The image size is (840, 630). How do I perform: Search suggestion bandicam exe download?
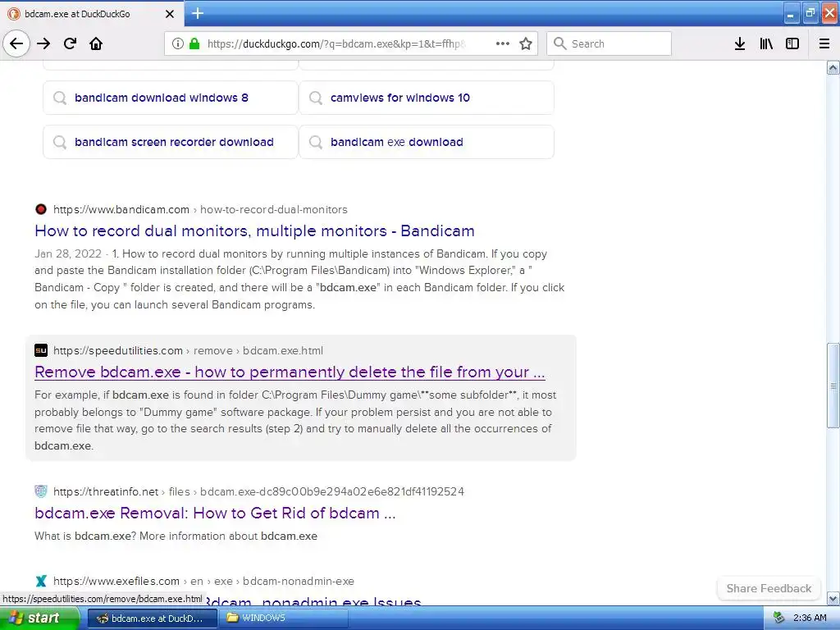[427, 142]
